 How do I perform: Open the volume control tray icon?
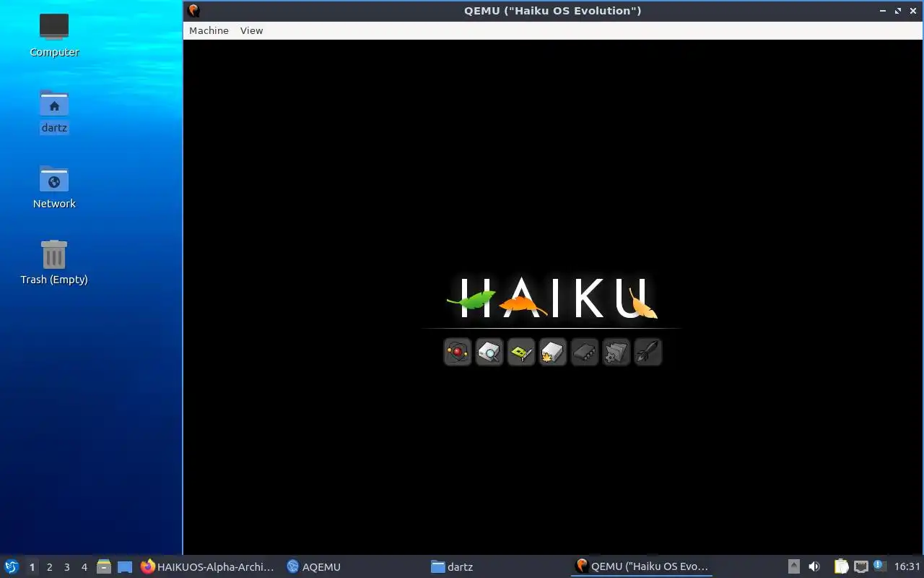(814, 566)
